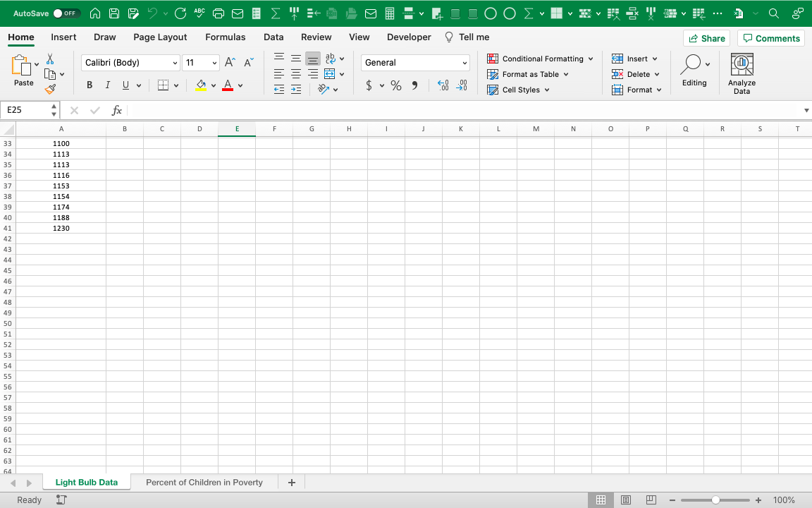This screenshot has width=812, height=508.
Task: Run the ABC spelling check icon
Action: pos(199,13)
